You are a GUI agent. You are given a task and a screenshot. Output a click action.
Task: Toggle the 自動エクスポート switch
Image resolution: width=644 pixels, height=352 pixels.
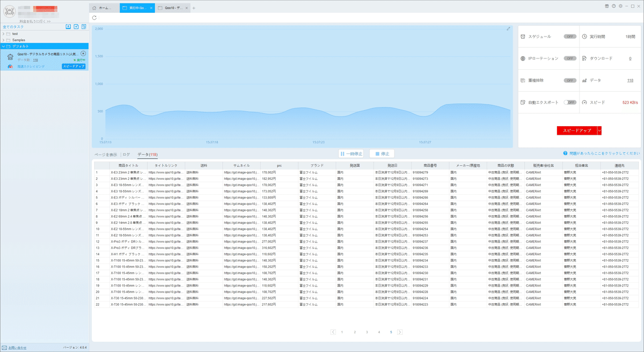click(x=570, y=102)
